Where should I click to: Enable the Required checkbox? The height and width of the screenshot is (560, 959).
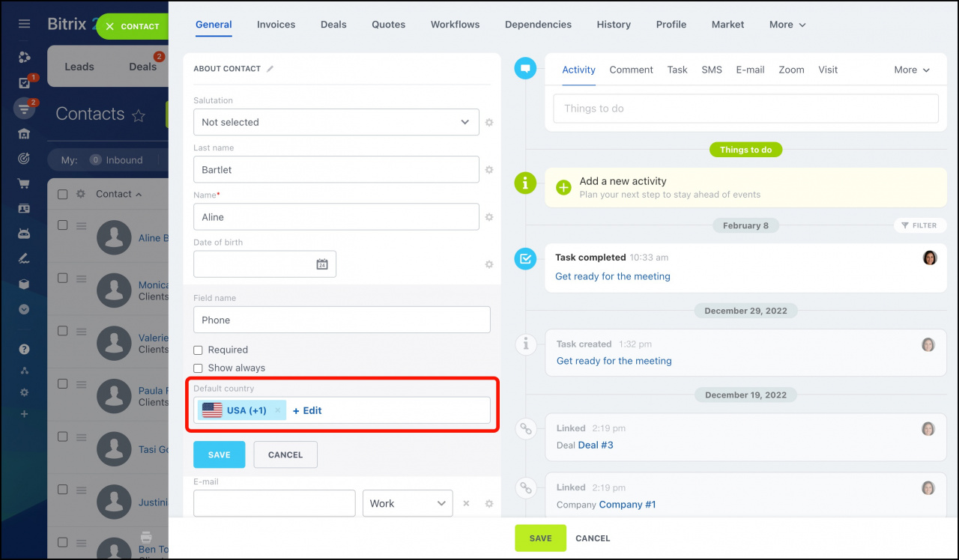pyautogui.click(x=199, y=350)
